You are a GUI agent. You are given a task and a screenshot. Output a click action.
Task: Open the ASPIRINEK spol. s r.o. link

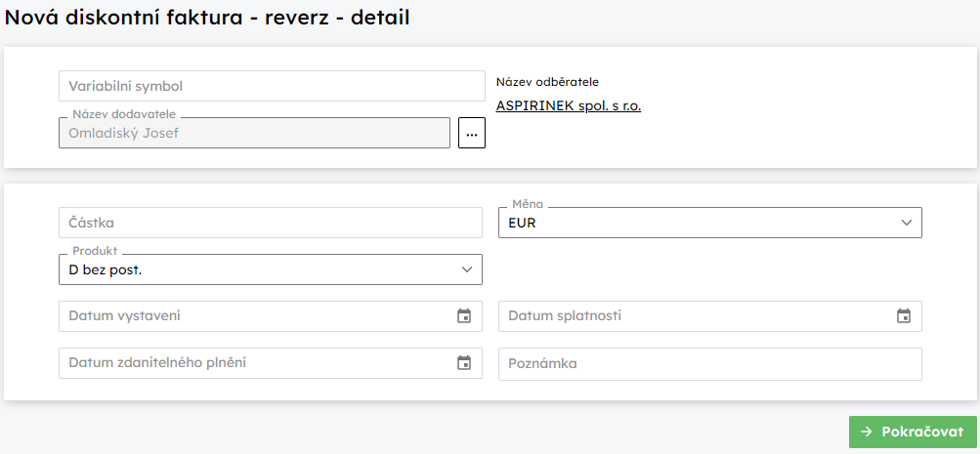click(x=568, y=105)
